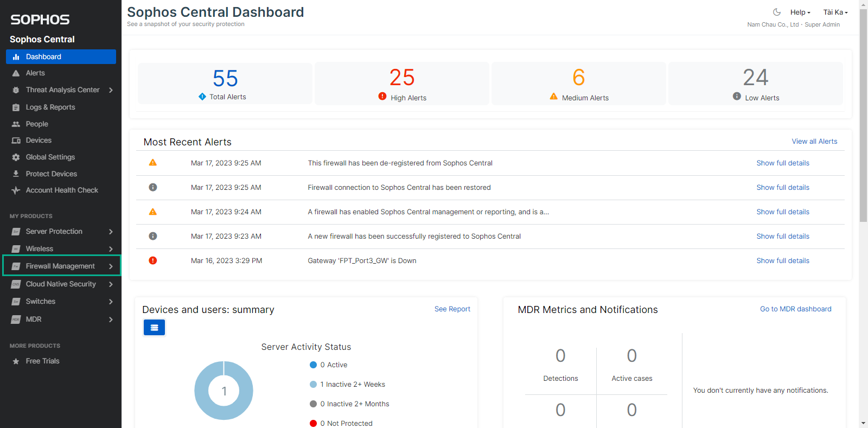The width and height of the screenshot is (868, 428).
Task: Click the '1 Inactive 2+ Weeks' legend text
Action: [x=353, y=385]
